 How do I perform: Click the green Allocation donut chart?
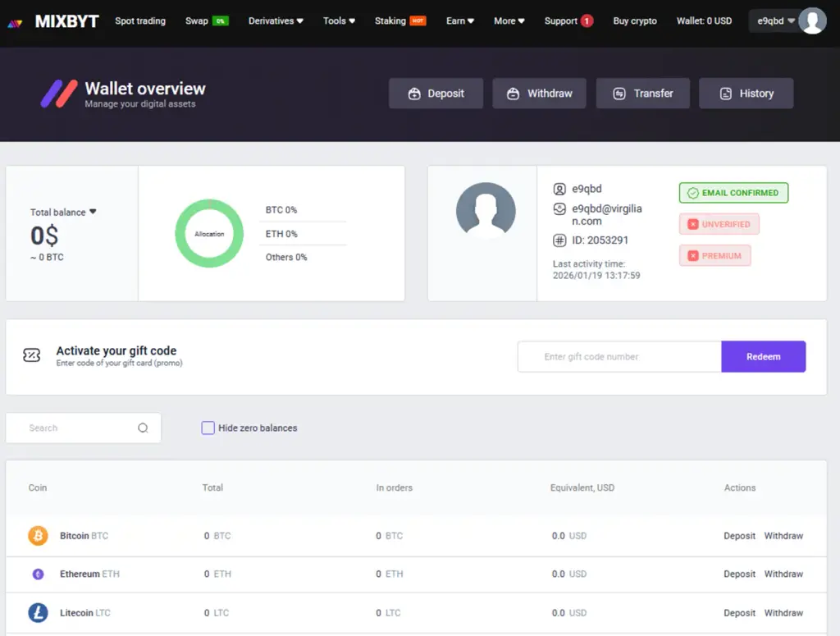pyautogui.click(x=209, y=234)
